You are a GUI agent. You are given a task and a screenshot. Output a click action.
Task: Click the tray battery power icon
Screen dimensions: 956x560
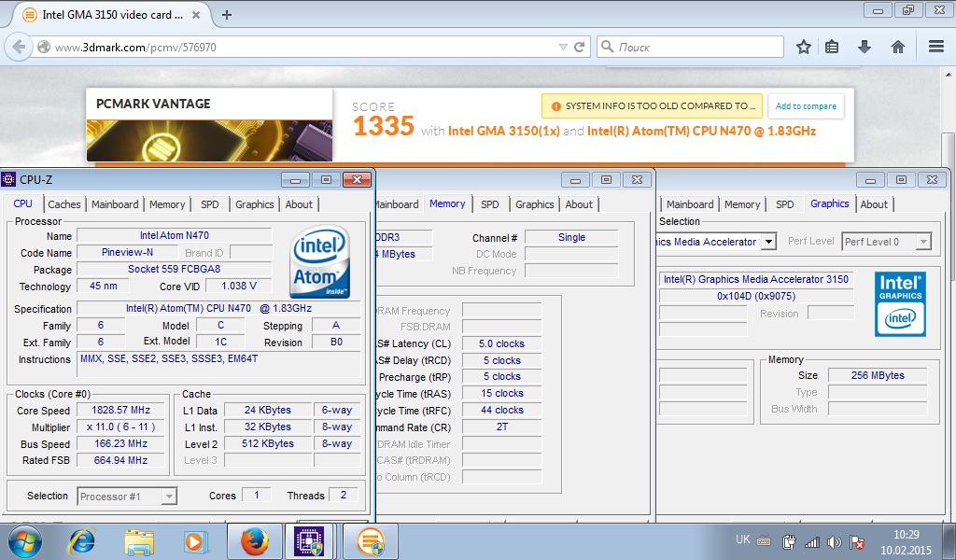(789, 541)
